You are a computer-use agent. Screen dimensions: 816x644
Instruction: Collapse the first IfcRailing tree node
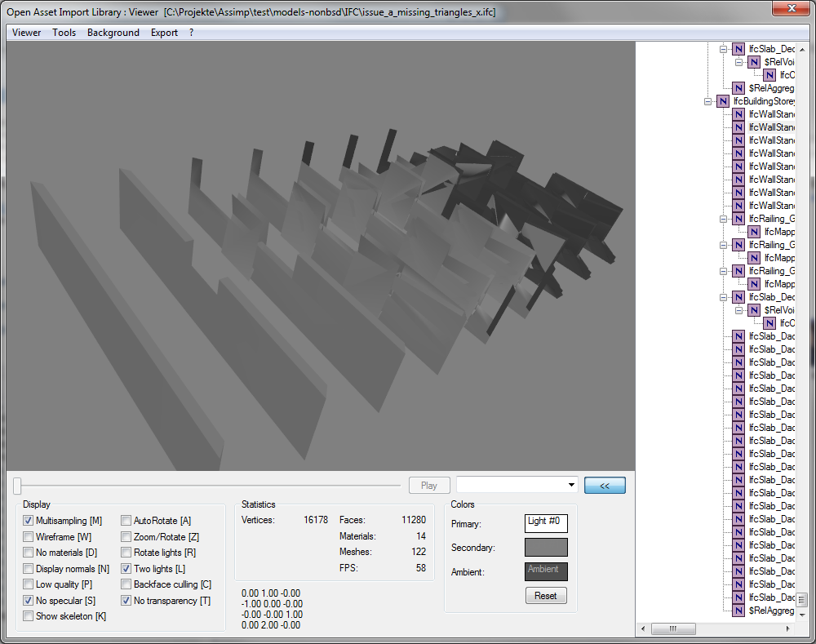click(724, 219)
